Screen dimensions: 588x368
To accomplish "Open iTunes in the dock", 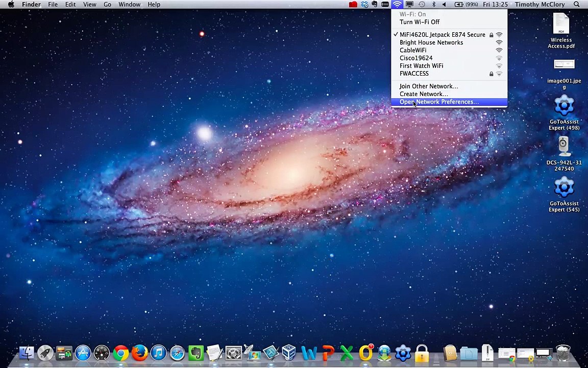I will coord(158,353).
